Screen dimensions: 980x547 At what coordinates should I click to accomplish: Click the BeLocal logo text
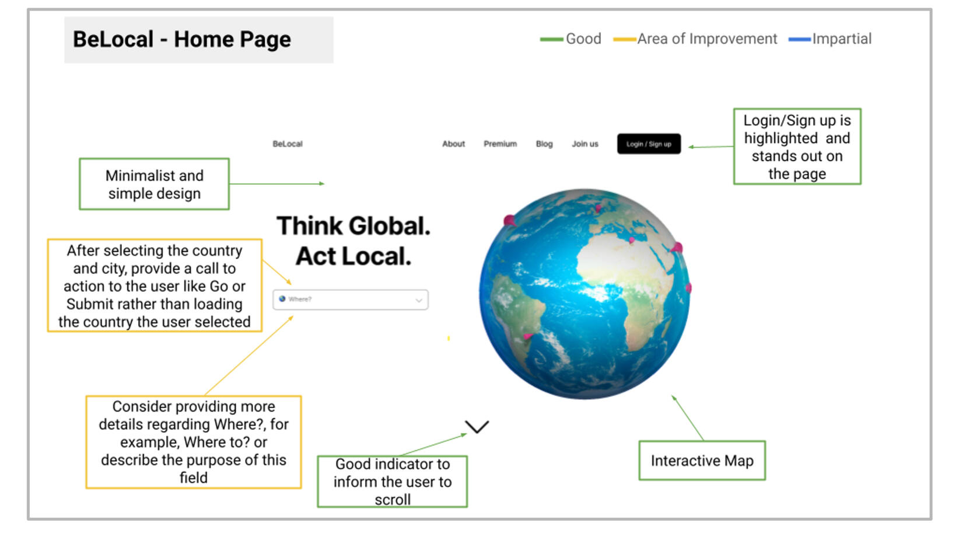point(288,144)
